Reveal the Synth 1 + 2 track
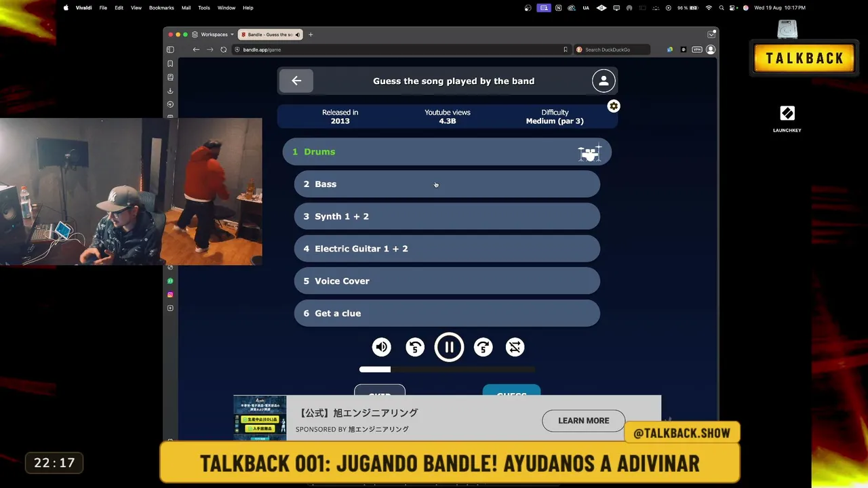The width and height of the screenshot is (868, 488). [447, 216]
